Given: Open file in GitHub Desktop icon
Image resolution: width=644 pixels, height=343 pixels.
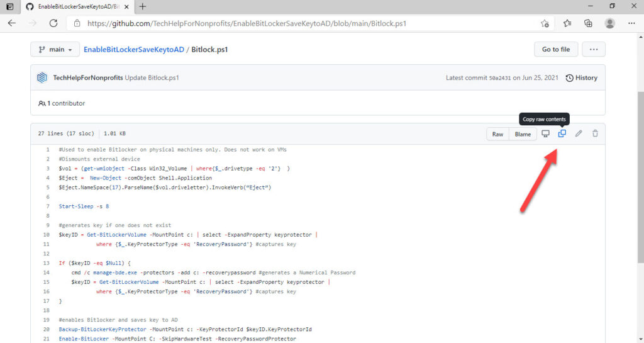Looking at the screenshot, I should 545,133.
